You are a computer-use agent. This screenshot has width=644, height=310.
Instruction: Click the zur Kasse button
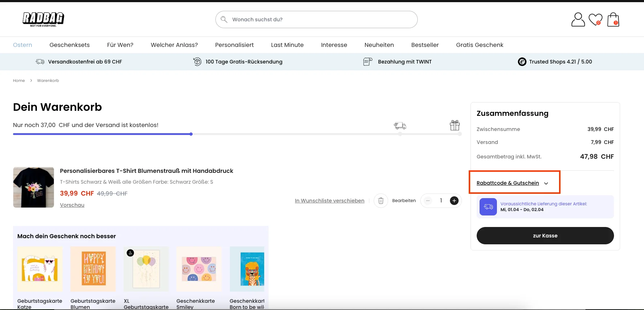click(545, 236)
